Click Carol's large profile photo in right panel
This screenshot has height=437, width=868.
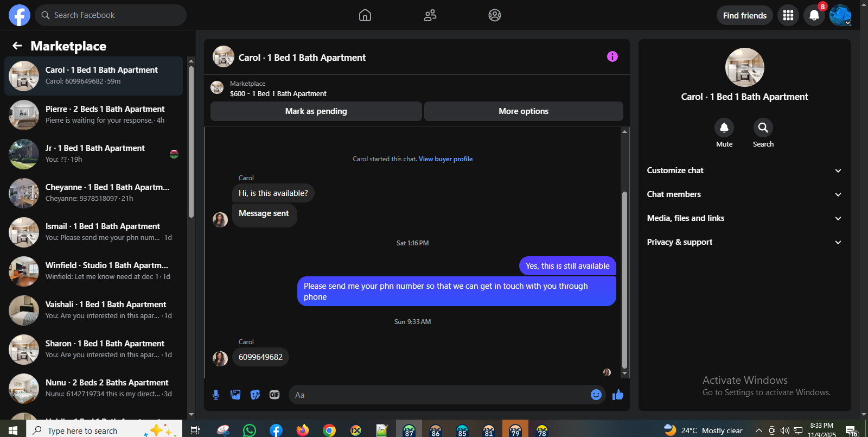pyautogui.click(x=745, y=67)
